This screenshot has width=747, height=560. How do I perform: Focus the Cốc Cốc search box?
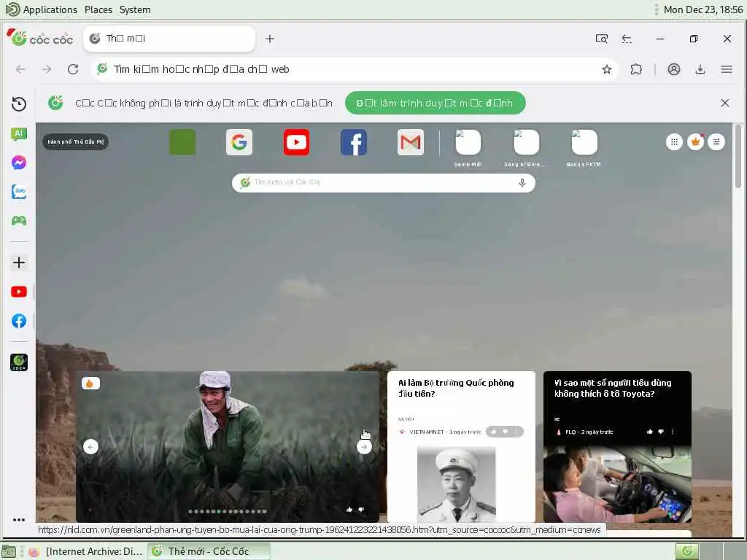[x=383, y=183]
